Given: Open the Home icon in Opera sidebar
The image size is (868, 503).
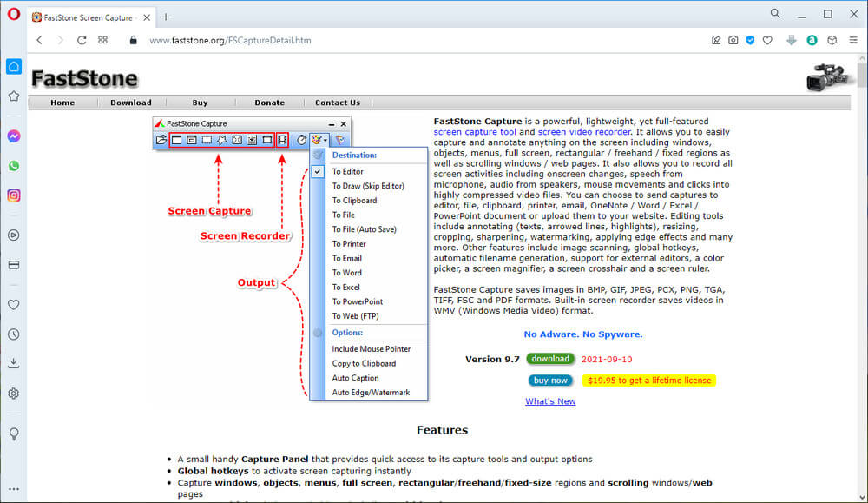Looking at the screenshot, I should point(14,67).
